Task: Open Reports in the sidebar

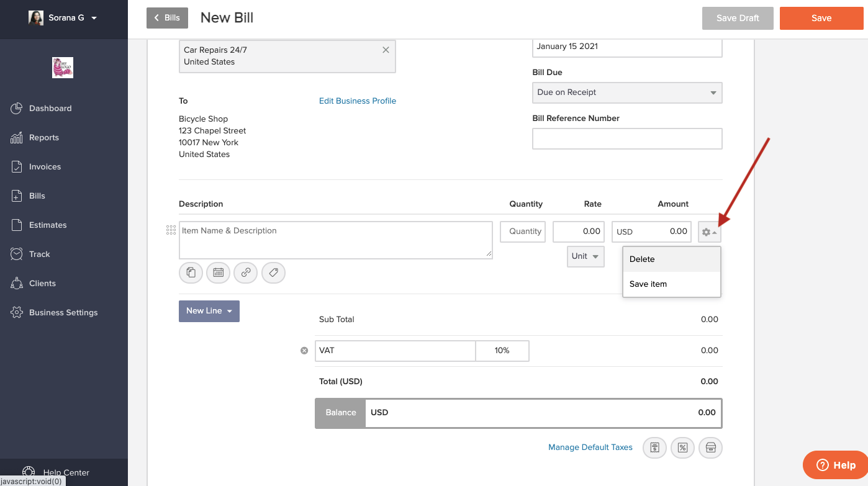Action: point(44,138)
